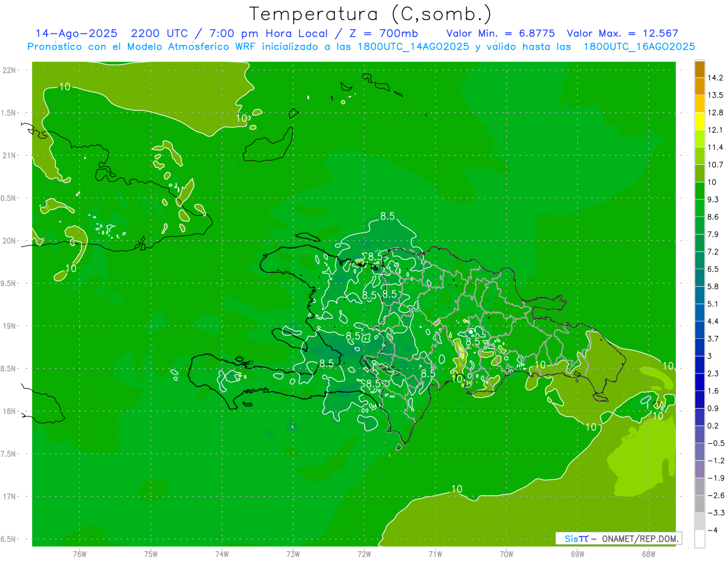Click the "ONAMET/REP.DOM." credit label

pos(640,538)
